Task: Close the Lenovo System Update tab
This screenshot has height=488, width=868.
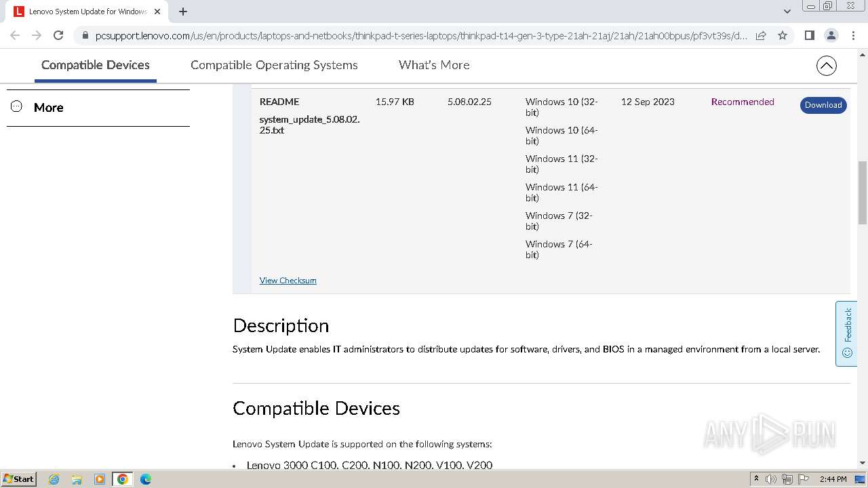Action: point(157,12)
